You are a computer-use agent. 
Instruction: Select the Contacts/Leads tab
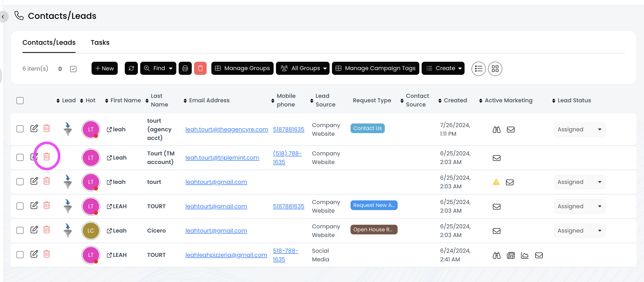[x=49, y=42]
